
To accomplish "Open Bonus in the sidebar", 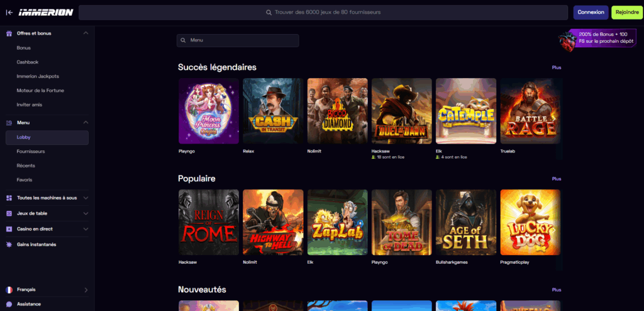I will (x=24, y=48).
